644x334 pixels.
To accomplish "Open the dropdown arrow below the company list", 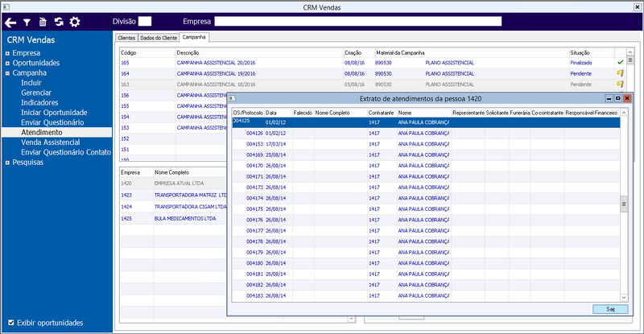I will pos(351,319).
